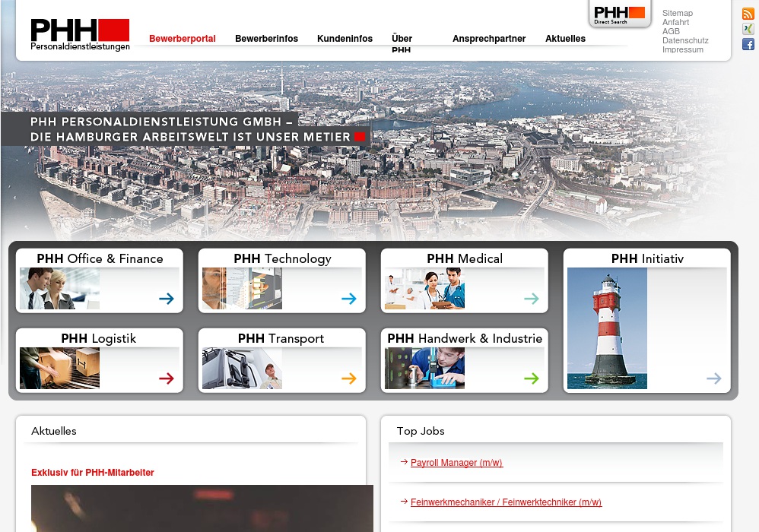Open the Datenschutz link

click(x=685, y=40)
